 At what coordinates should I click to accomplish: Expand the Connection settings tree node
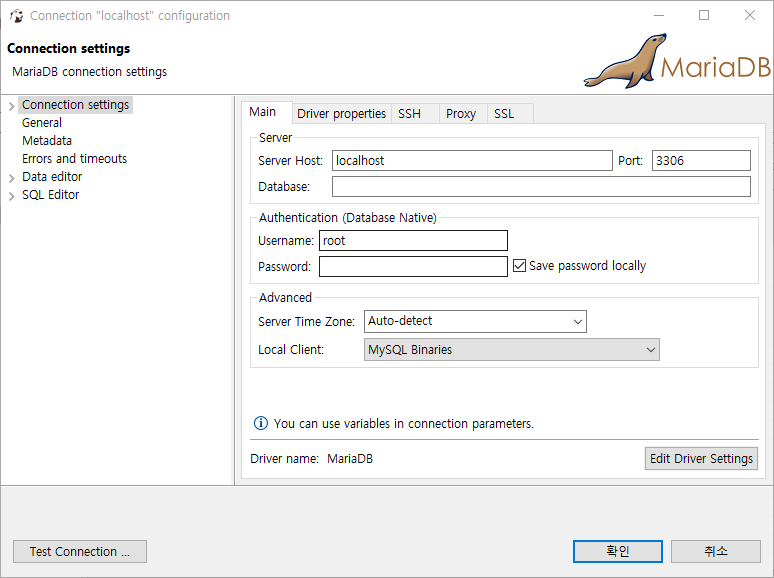click(x=11, y=106)
